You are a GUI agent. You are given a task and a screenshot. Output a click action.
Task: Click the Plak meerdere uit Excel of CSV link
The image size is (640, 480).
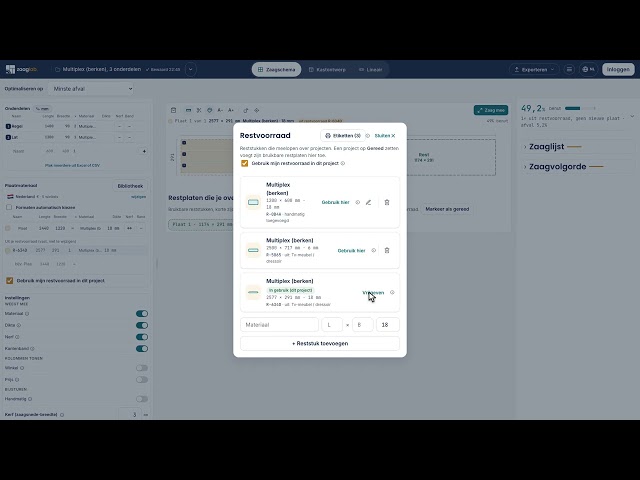72,165
